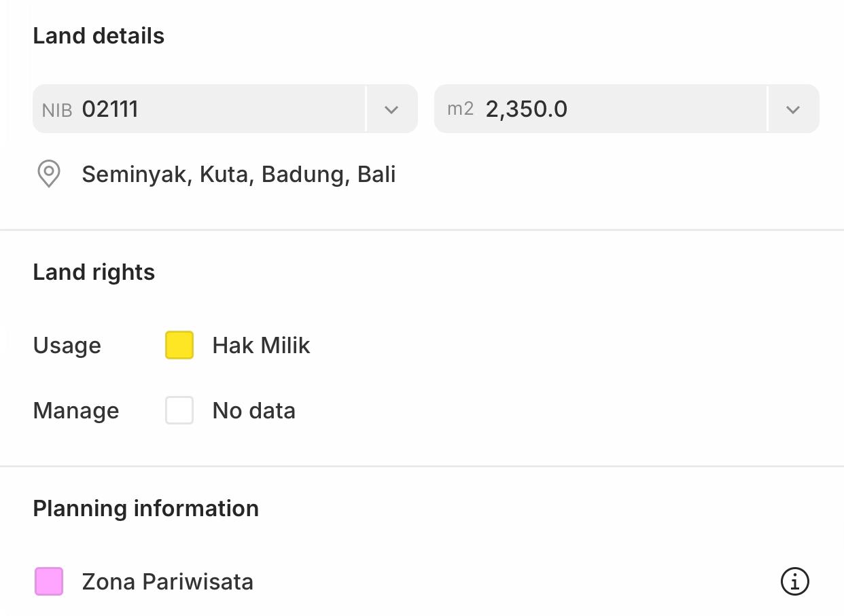Viewport: 844px width, 616px height.
Task: Click the location pin icon
Action: (48, 174)
